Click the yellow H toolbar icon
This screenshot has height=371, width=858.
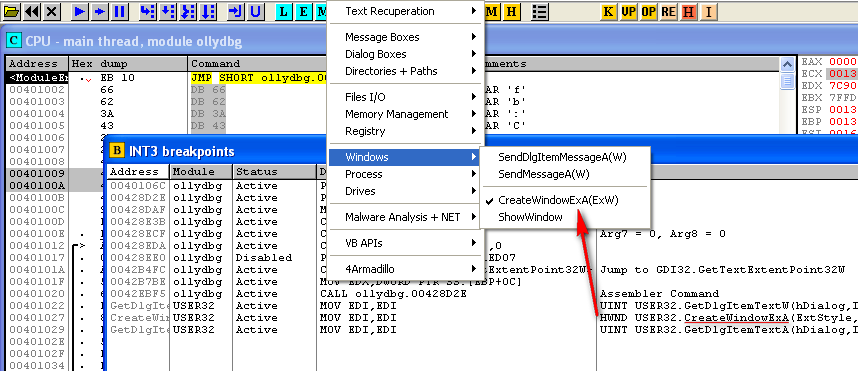[511, 11]
